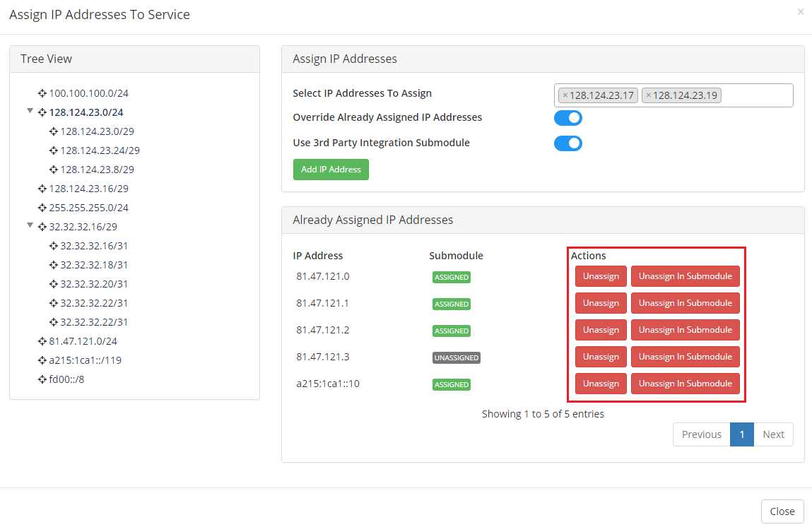812x527 pixels.
Task: Select the 32.32.32.18/31 label in the tree
Action: pyautogui.click(x=94, y=265)
